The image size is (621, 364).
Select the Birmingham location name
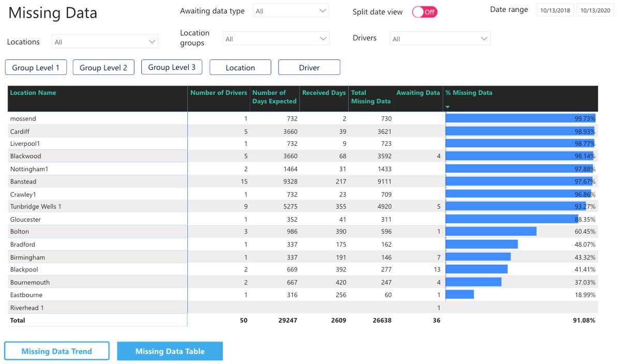(27, 257)
